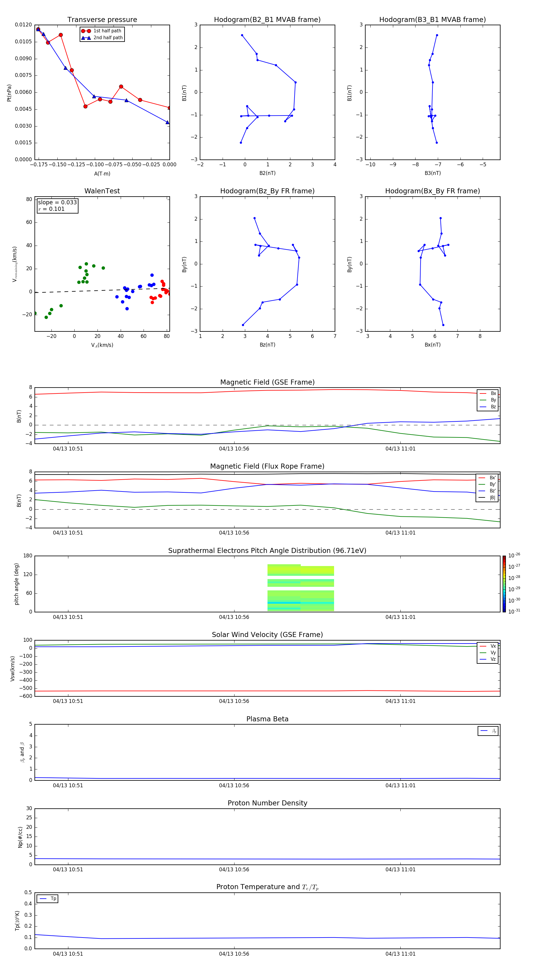
Task: Click the 'Hodogram(B2_B1 MVAB frame)' title
Action: [267, 20]
